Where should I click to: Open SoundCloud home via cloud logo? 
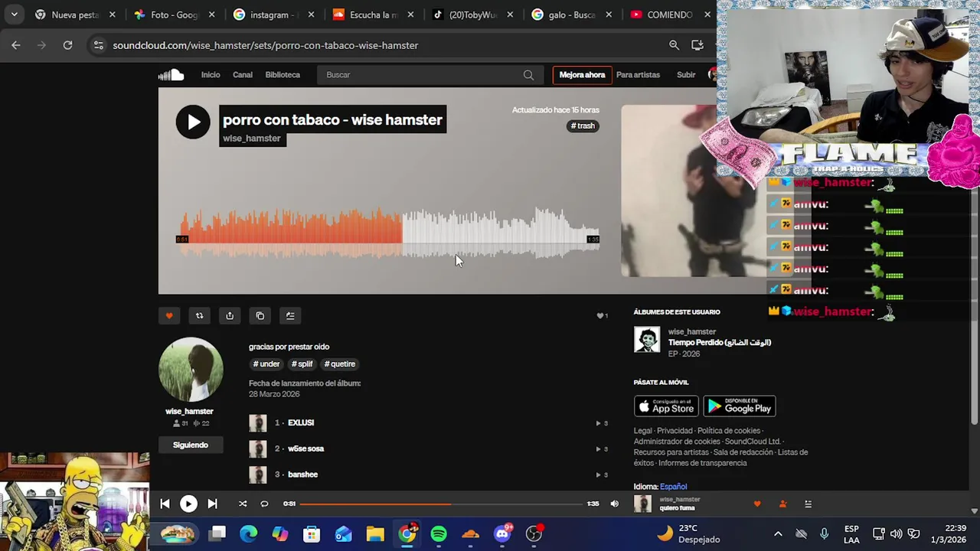pos(171,74)
